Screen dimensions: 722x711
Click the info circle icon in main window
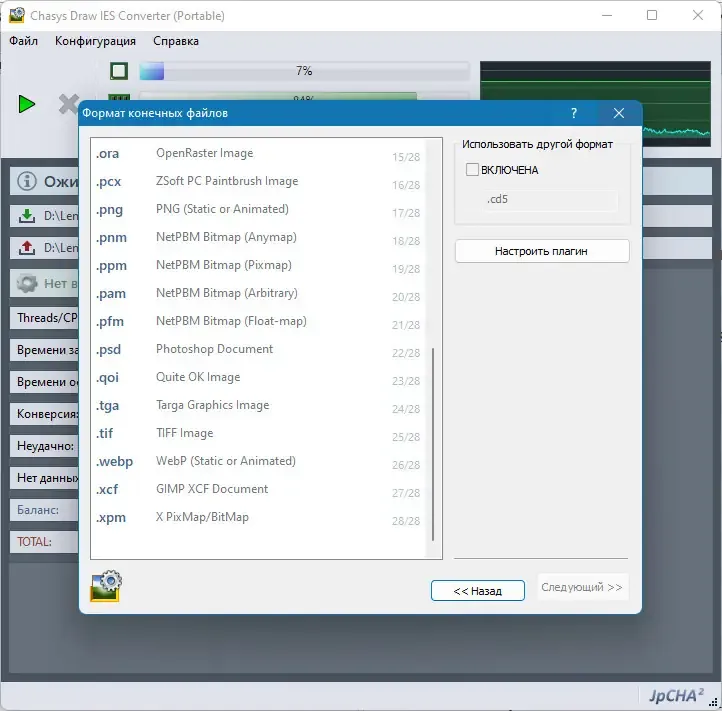click(x=27, y=181)
